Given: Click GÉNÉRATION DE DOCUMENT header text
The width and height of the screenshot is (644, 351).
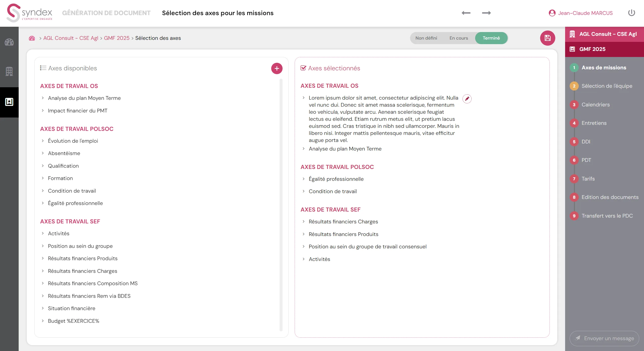Looking at the screenshot, I should (106, 13).
